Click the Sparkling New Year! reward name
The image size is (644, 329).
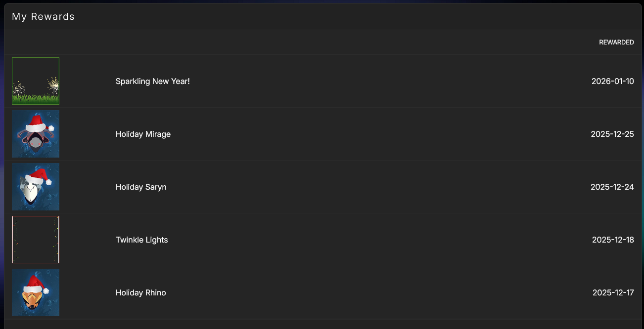point(152,81)
